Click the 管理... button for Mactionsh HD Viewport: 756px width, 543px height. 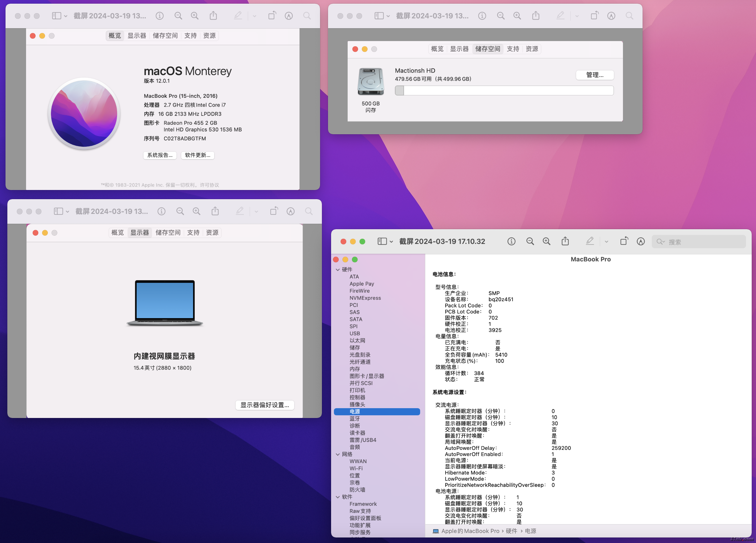pyautogui.click(x=595, y=75)
